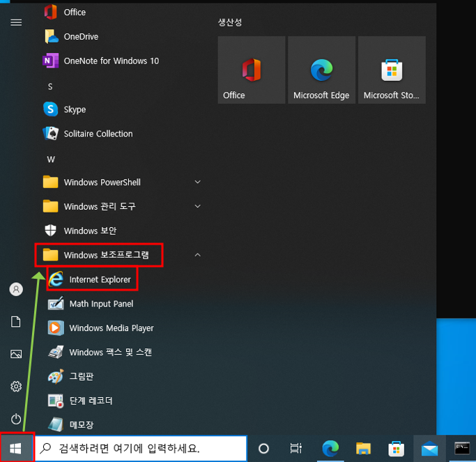Expand the hamburger menu of Start
The width and height of the screenshot is (476, 462).
click(16, 22)
